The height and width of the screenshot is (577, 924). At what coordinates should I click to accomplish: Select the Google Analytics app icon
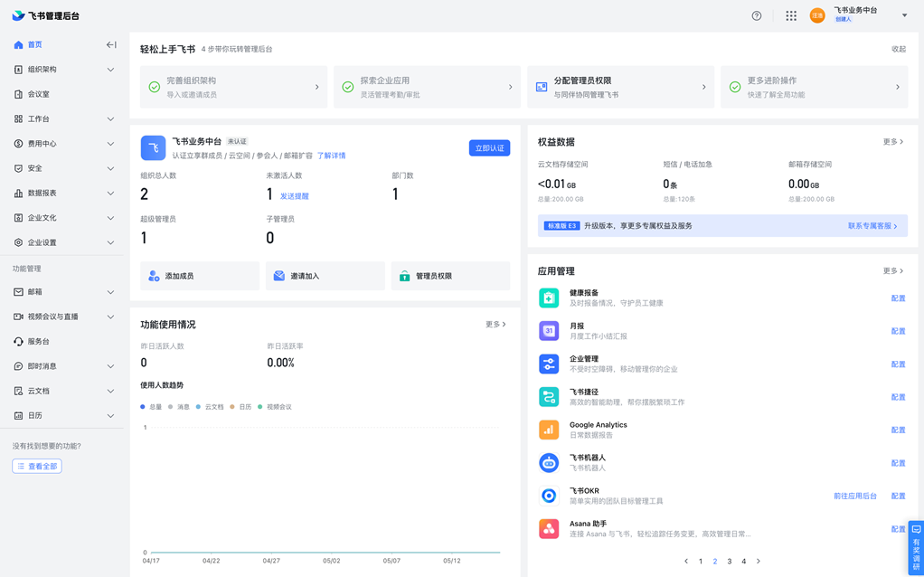pyautogui.click(x=549, y=429)
